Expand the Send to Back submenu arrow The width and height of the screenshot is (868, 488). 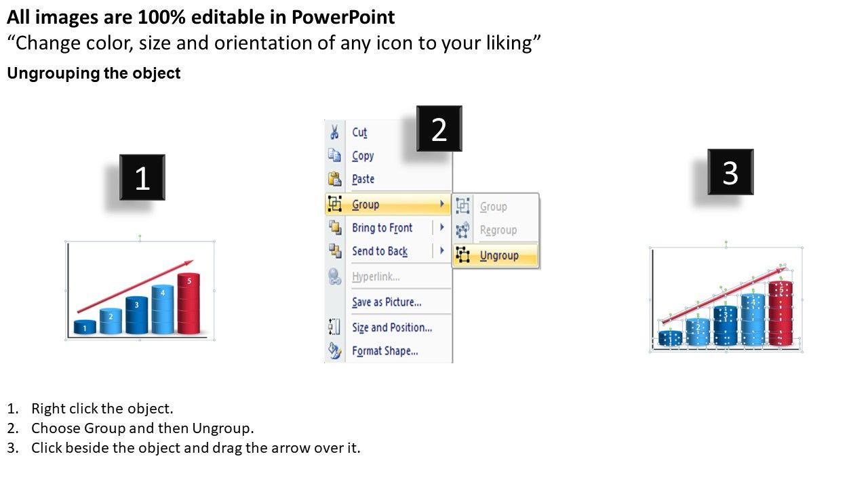coord(442,251)
